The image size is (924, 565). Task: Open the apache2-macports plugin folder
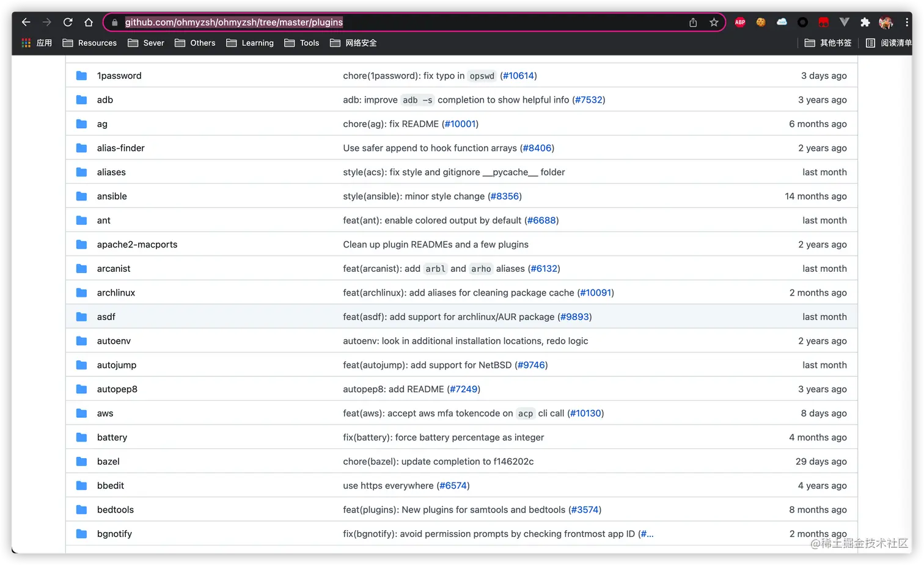pos(137,244)
